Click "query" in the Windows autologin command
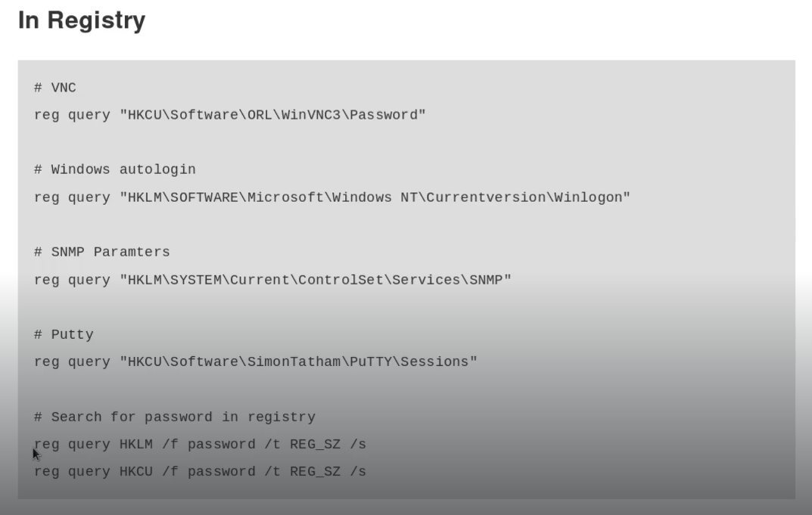The image size is (812, 515). 89,197
